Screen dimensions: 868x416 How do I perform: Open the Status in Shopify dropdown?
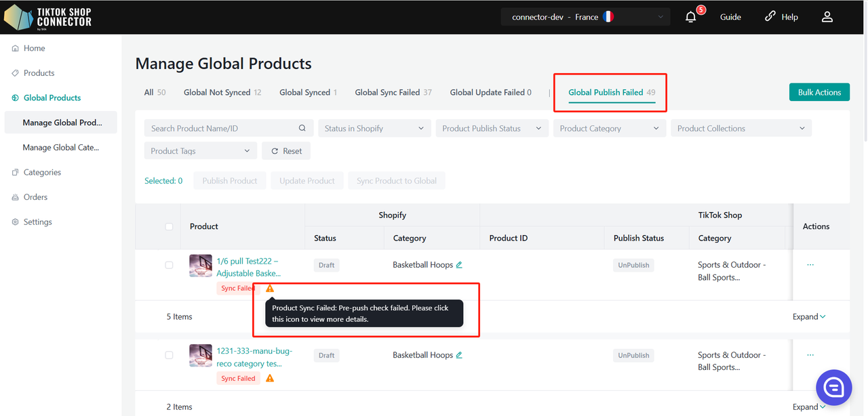point(374,129)
